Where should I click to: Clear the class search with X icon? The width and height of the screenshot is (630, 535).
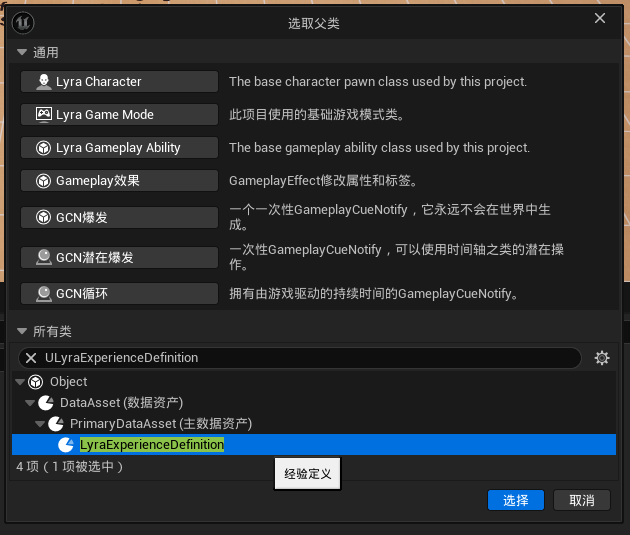coord(31,357)
